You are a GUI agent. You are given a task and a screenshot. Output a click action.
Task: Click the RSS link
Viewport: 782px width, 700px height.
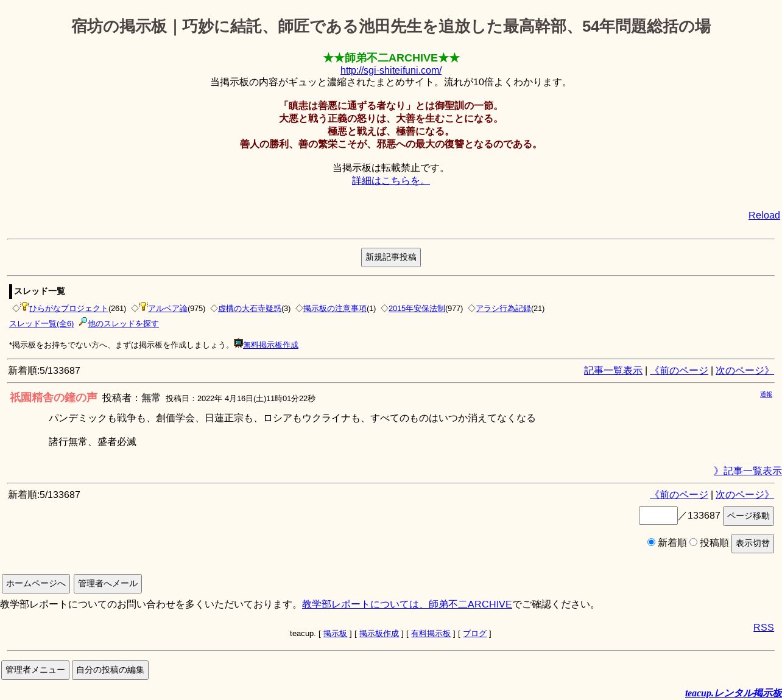pyautogui.click(x=764, y=627)
